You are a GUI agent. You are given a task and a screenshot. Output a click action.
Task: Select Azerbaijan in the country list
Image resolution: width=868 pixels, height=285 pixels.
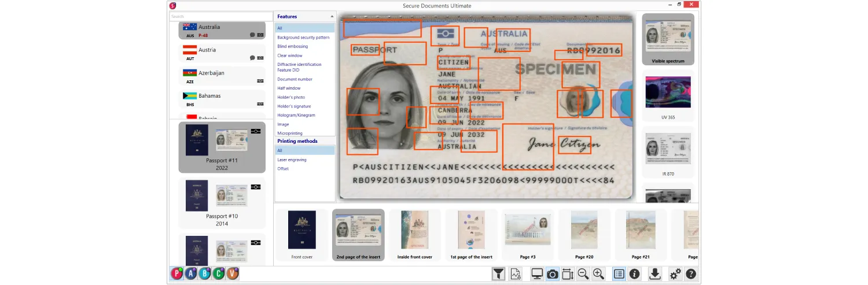click(222, 76)
